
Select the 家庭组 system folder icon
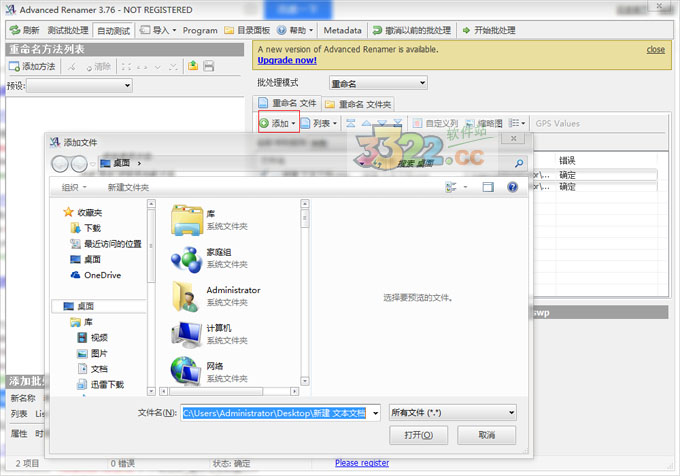tap(187, 259)
